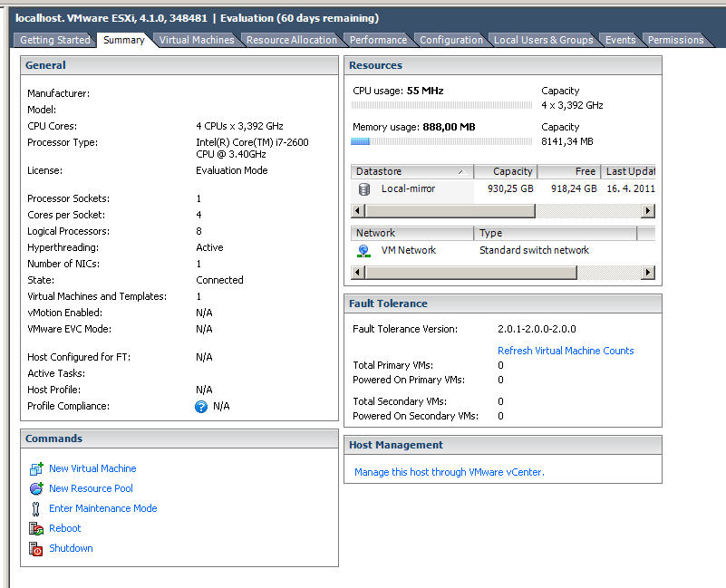726x588 pixels.
Task: Switch to the Events tab
Action: pyautogui.click(x=620, y=40)
